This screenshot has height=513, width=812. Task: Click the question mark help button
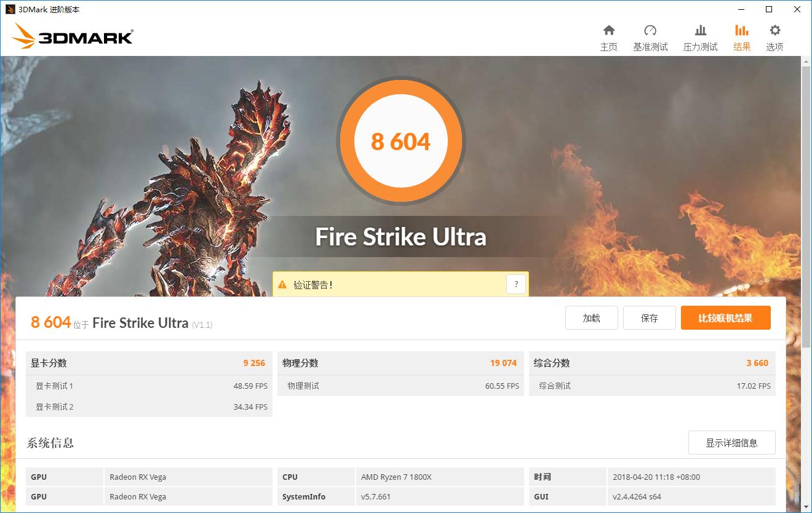point(516,284)
